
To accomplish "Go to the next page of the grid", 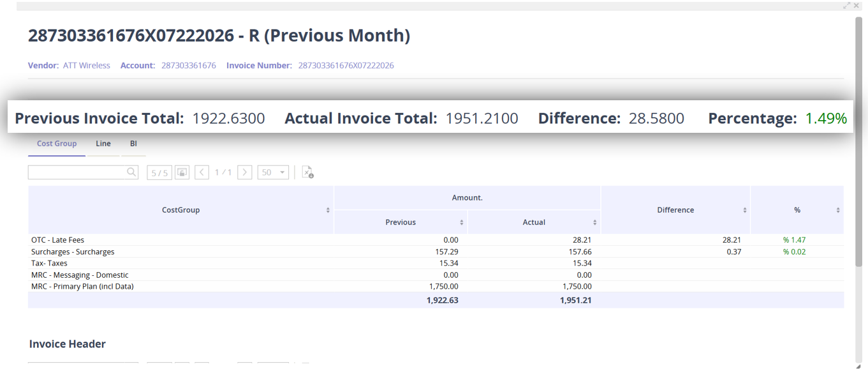I will tap(244, 172).
